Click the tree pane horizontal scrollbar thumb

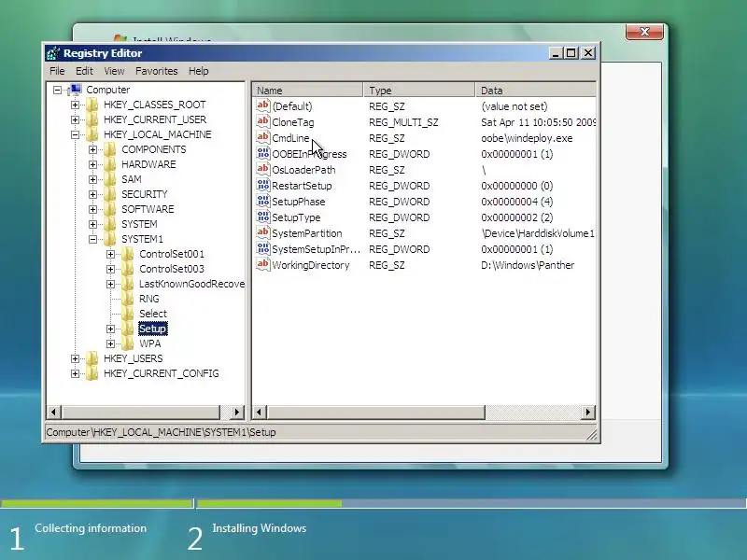point(141,412)
